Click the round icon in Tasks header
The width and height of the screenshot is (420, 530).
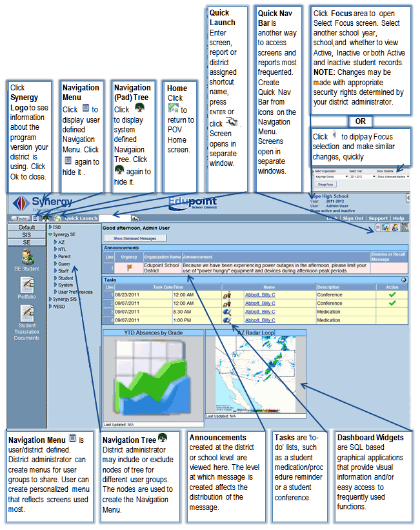(x=403, y=280)
